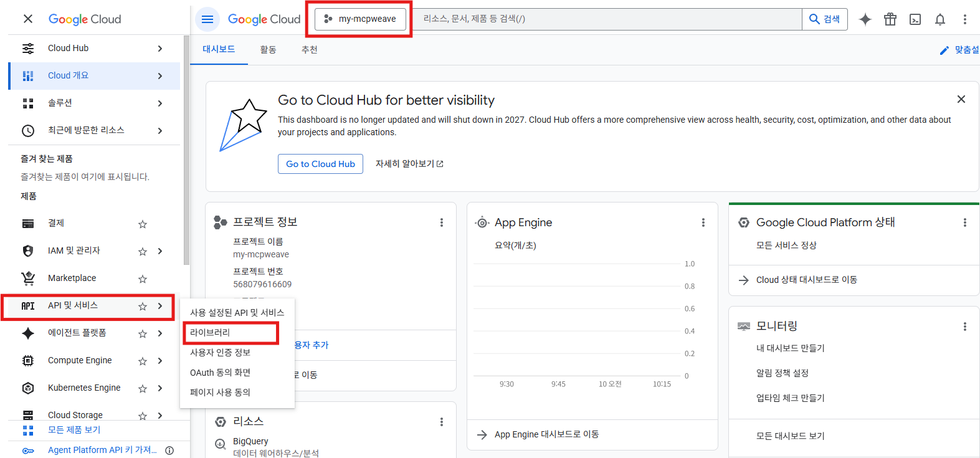Open the 리소스 card options menu
The width and height of the screenshot is (980, 458).
[442, 422]
